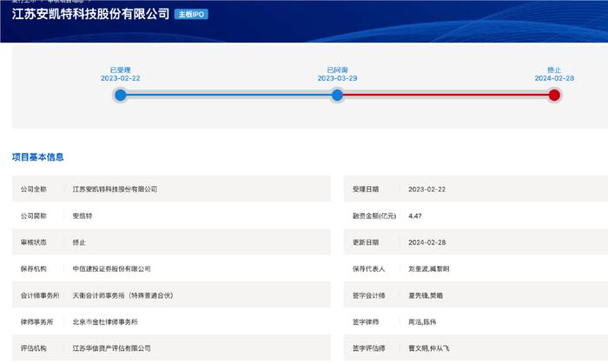This screenshot has width=608, height=364.
Task: Click the appraiser 江苏华信资产评估有限公司
Action: 111,348
